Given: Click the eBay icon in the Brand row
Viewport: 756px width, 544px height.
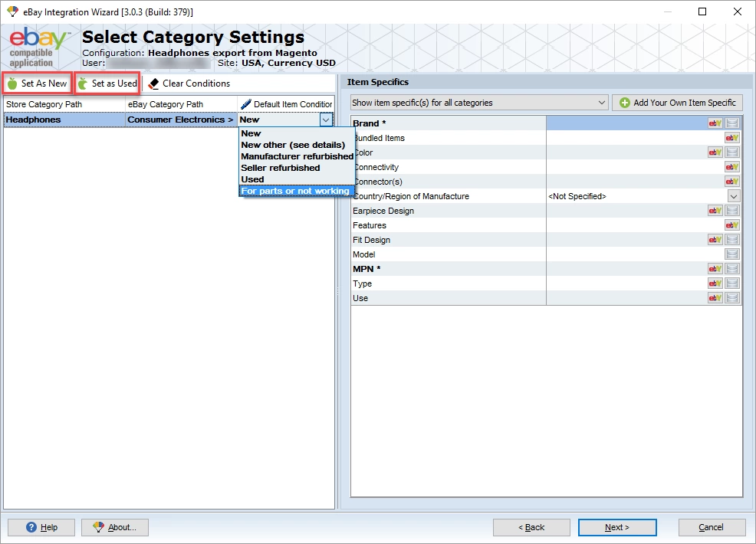Looking at the screenshot, I should click(715, 123).
